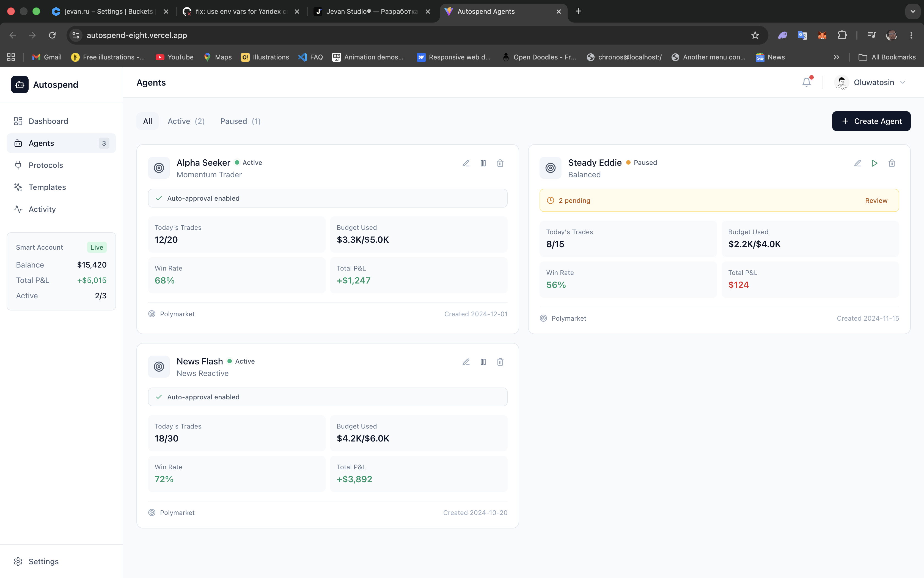This screenshot has width=924, height=578.
Task: Edit the News Flash agent
Action: (x=466, y=362)
